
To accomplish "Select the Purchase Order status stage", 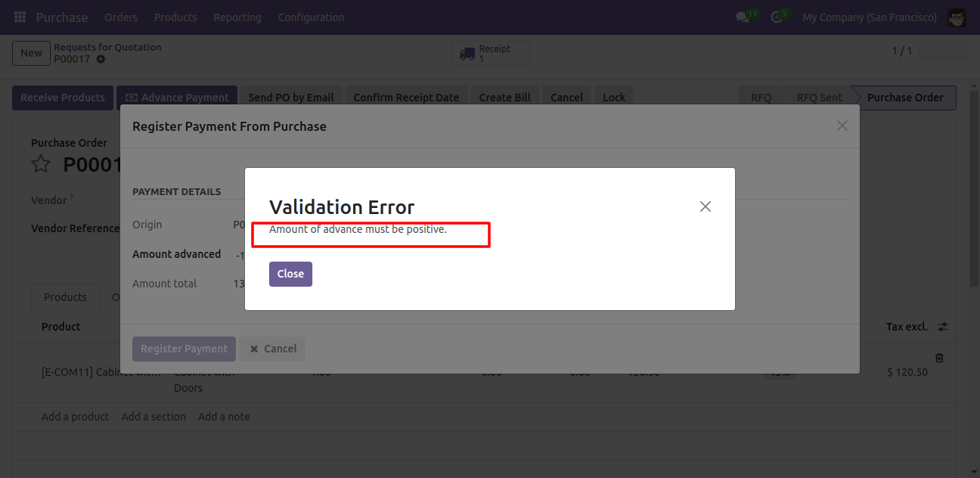I will 904,98.
